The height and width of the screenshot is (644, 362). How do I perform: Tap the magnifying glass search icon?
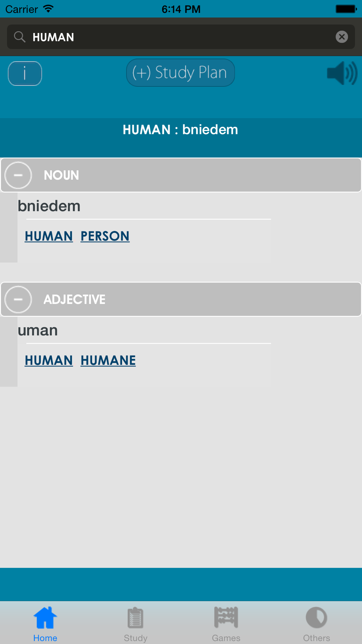20,37
